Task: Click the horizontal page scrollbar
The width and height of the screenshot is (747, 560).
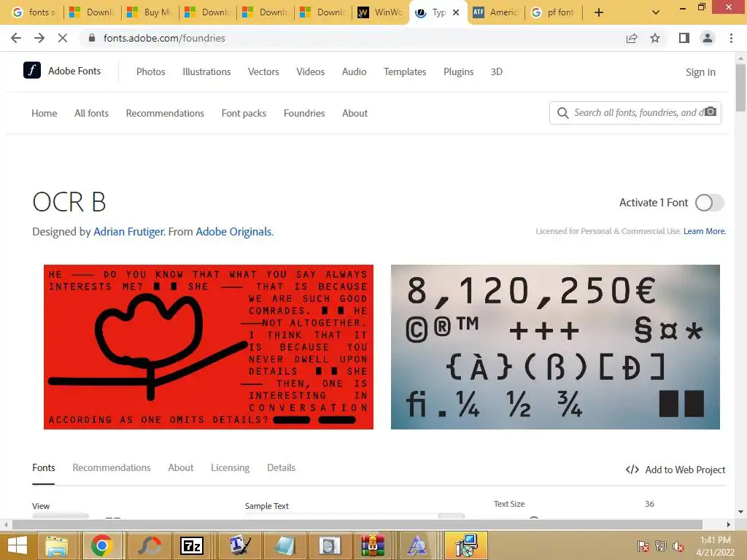Action: (x=357, y=525)
